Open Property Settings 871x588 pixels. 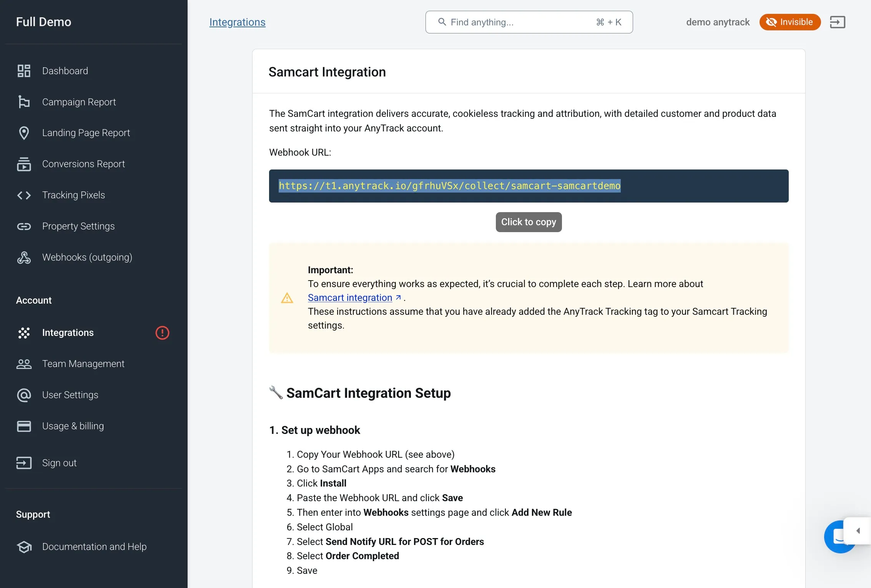[x=78, y=226]
